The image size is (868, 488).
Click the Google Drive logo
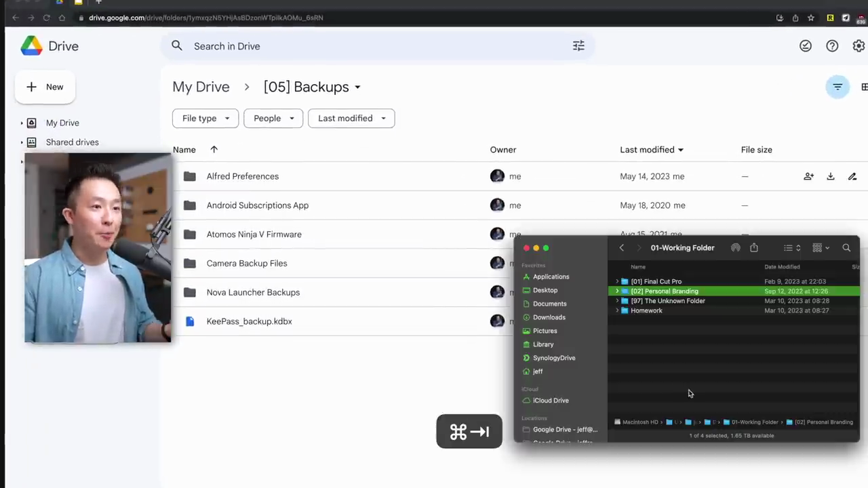[x=31, y=46]
